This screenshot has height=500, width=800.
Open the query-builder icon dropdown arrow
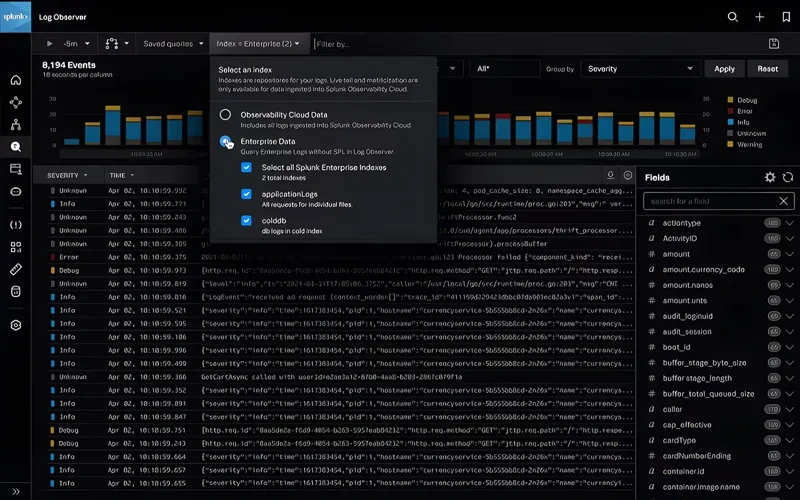click(127, 44)
